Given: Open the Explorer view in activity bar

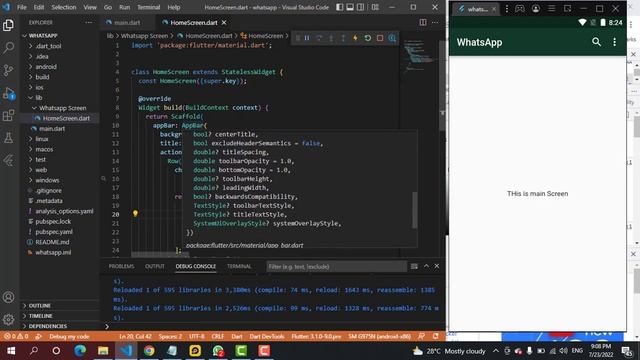Looking at the screenshot, I should click(x=8, y=25).
